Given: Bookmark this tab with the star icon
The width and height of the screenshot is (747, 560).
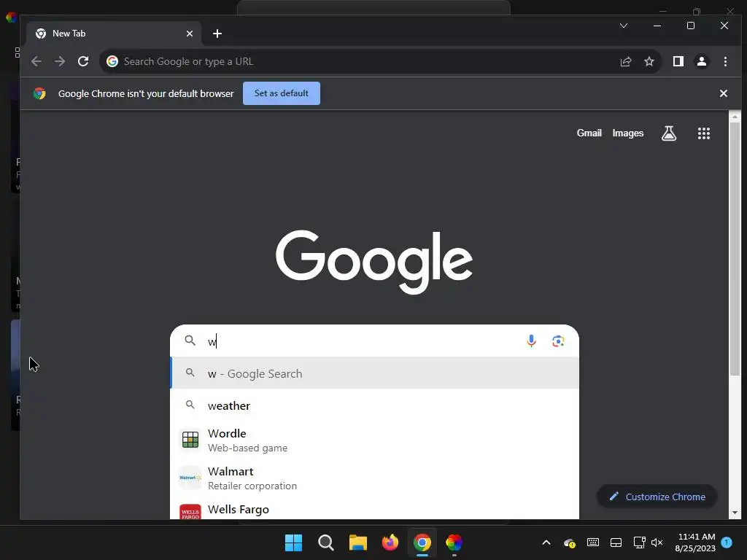Looking at the screenshot, I should coord(649,61).
